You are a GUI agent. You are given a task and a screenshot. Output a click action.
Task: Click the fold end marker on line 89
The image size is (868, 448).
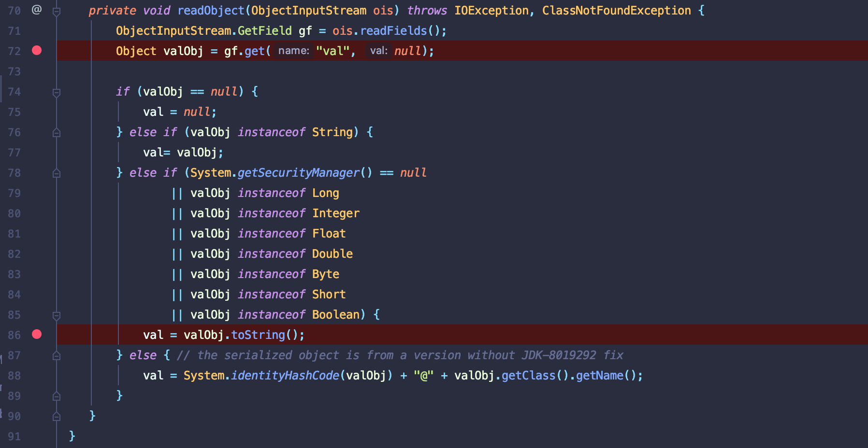[x=57, y=396]
